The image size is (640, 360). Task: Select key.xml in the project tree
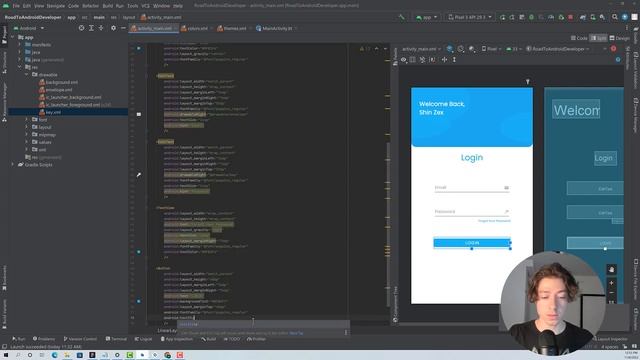click(x=50, y=112)
